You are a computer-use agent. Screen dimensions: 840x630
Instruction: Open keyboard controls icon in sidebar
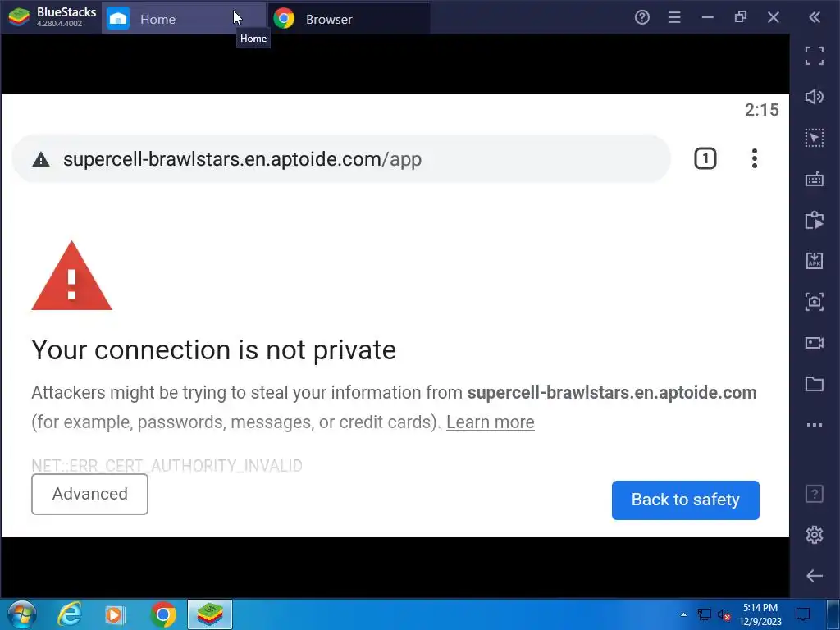815,179
